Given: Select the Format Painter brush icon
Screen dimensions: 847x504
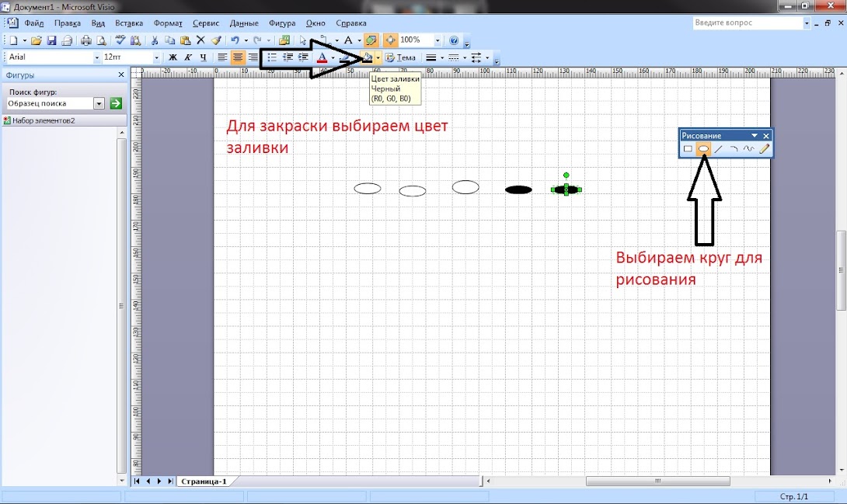Looking at the screenshot, I should [216, 40].
